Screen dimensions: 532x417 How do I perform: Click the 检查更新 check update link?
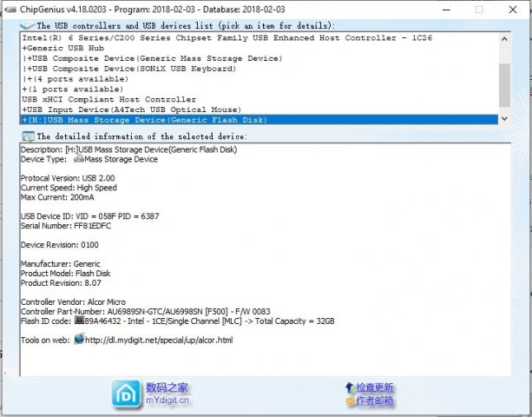coord(375,387)
